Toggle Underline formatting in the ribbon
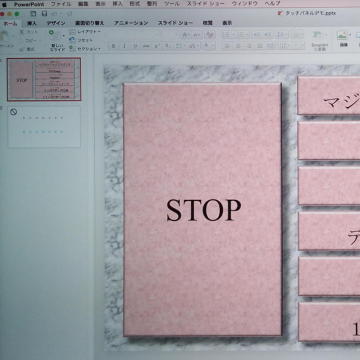 [135, 46]
